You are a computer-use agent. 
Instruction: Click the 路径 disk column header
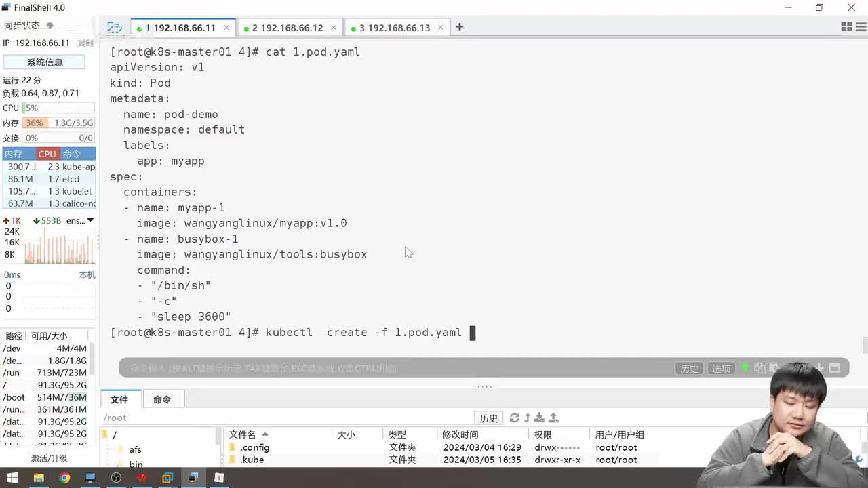[14, 335]
